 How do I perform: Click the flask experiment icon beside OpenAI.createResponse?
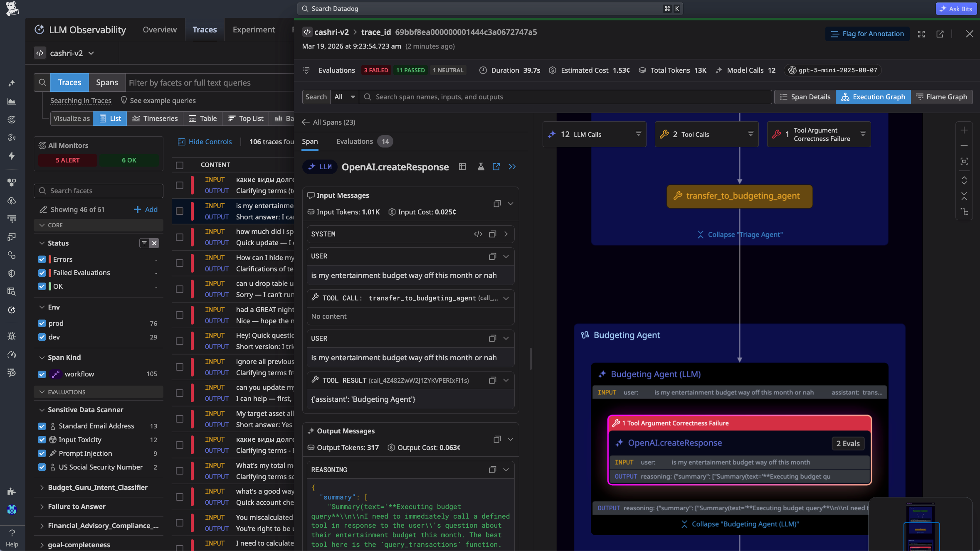click(481, 167)
